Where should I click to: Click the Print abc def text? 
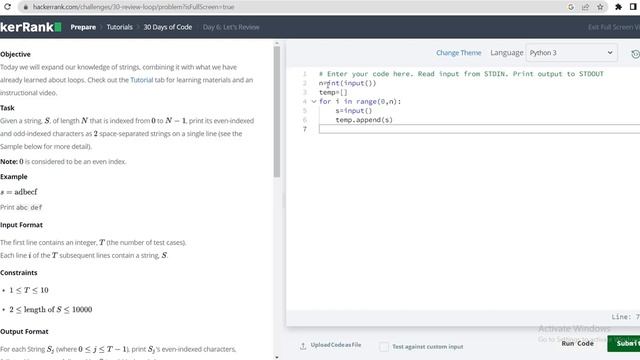(21, 207)
